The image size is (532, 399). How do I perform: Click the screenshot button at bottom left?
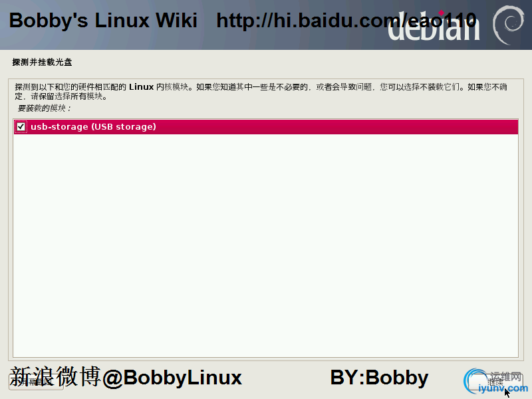point(36,382)
